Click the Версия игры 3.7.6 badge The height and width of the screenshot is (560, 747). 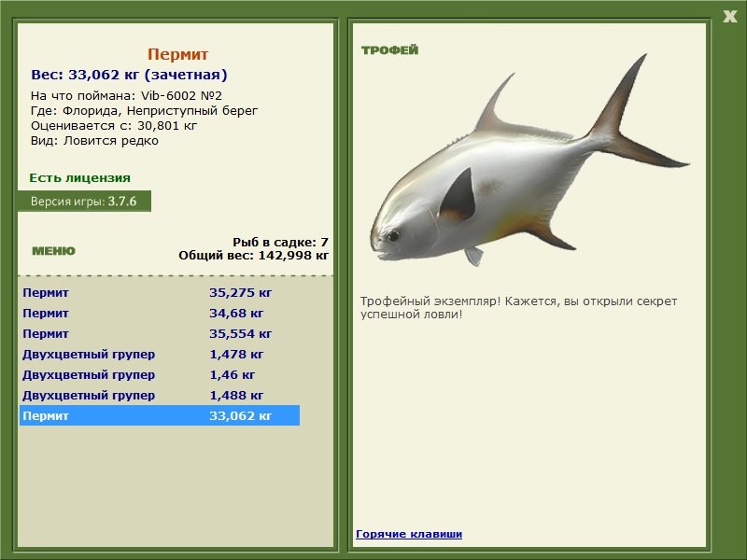[x=84, y=201]
